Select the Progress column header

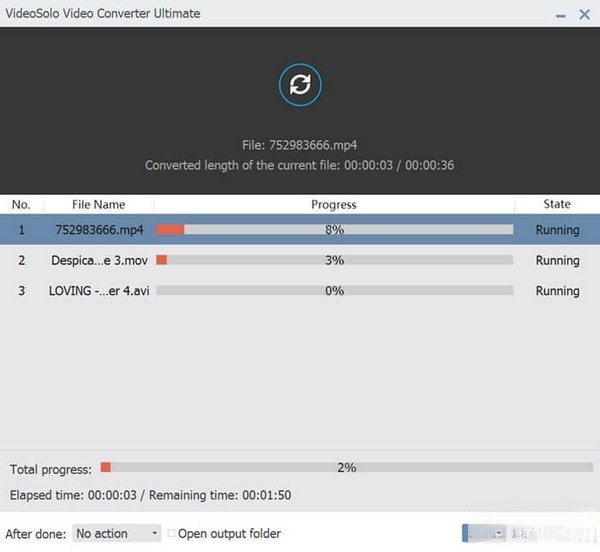pos(334,205)
